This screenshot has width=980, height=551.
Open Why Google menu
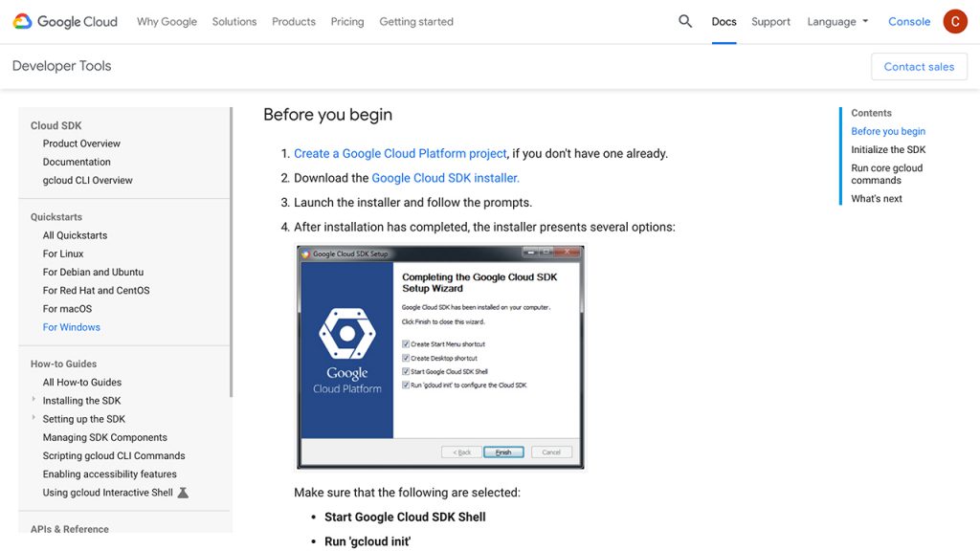click(167, 22)
